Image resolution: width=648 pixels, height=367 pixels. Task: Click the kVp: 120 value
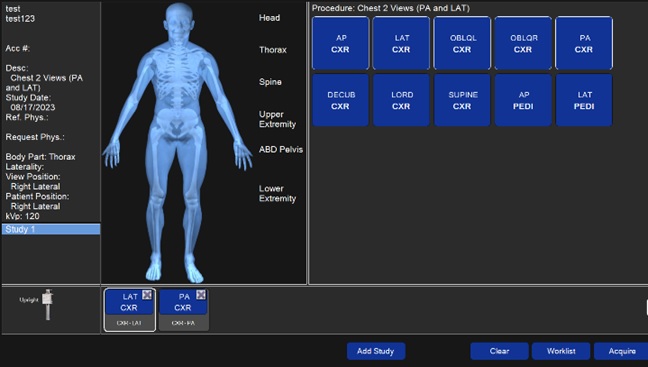click(22, 216)
